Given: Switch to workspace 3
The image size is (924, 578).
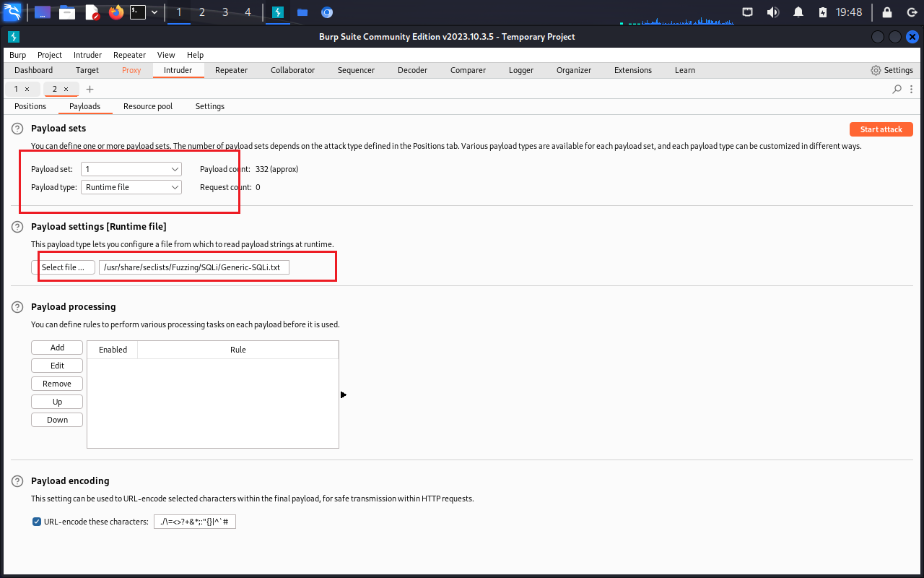Looking at the screenshot, I should point(225,12).
